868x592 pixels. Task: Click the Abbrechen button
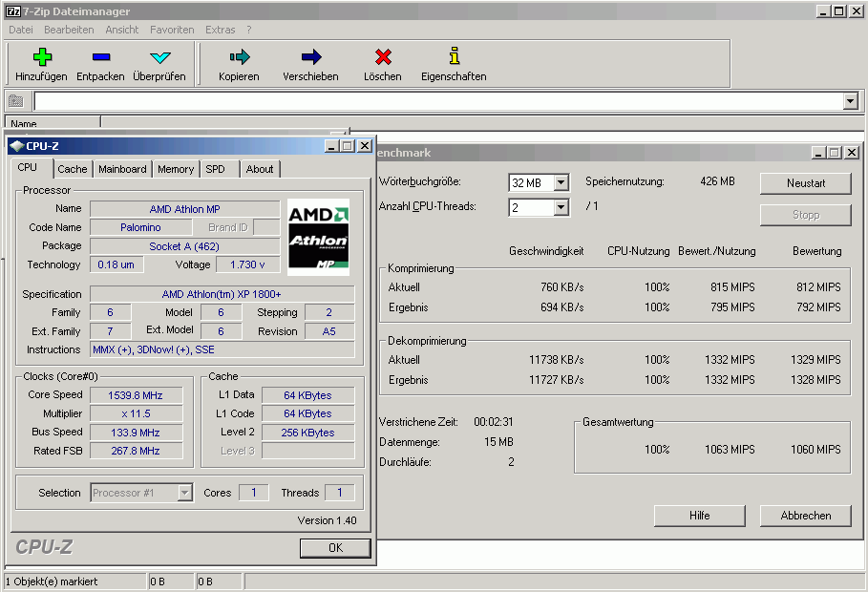[805, 516]
